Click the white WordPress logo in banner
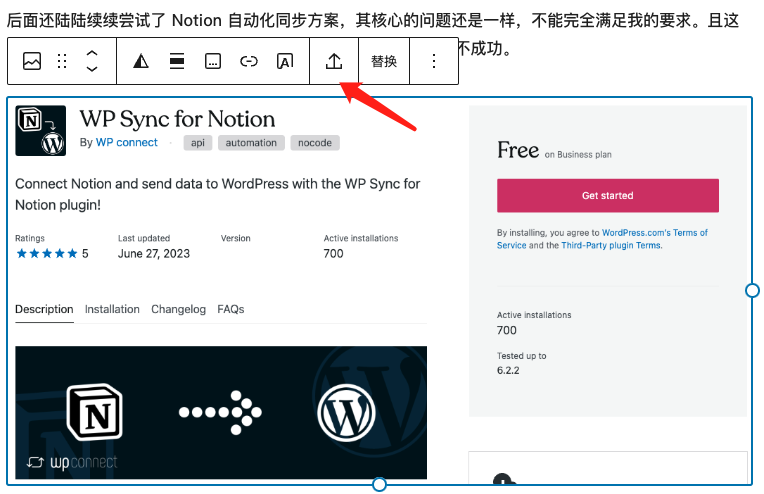Image resolution: width=764 pixels, height=494 pixels. point(346,413)
